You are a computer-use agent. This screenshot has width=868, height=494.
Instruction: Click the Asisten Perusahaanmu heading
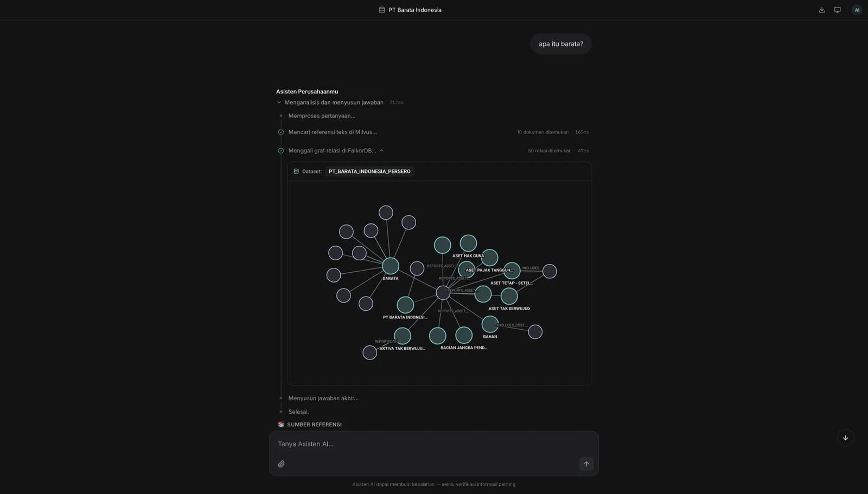pos(307,92)
